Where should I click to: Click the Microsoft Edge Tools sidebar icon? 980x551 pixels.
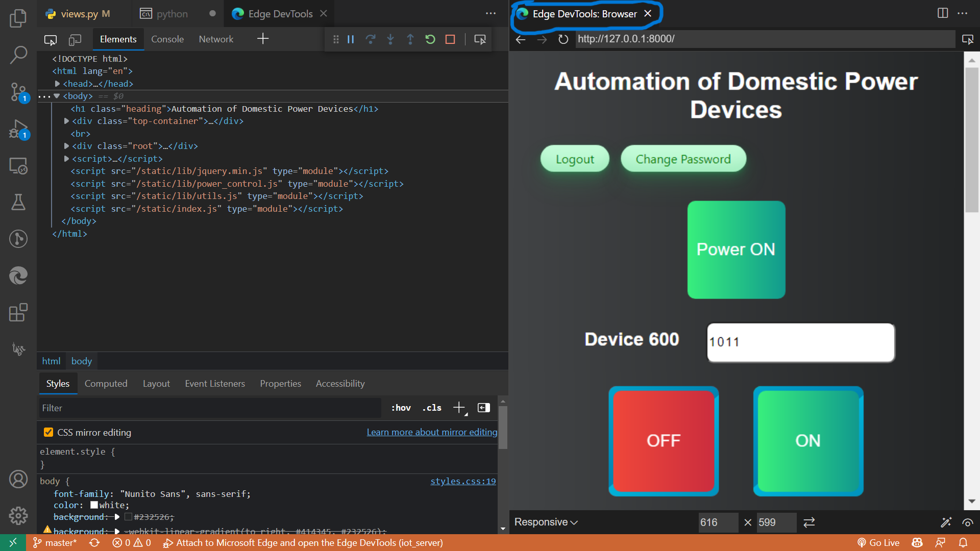pos(18,275)
